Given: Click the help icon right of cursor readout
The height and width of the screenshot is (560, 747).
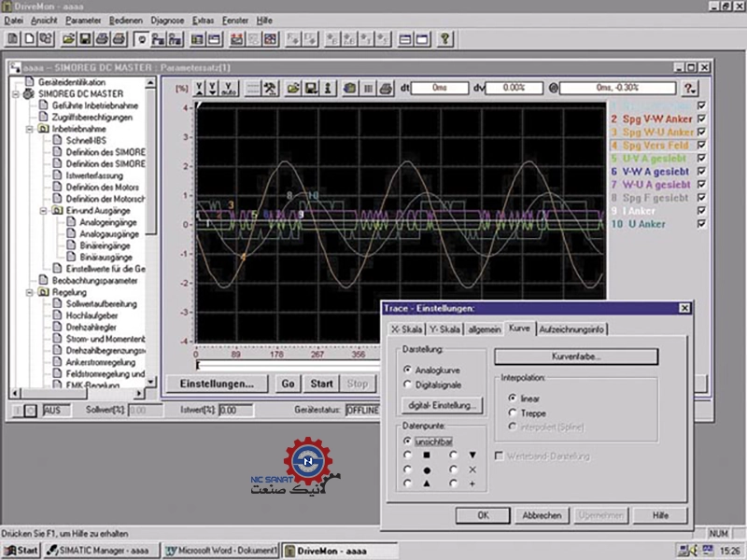Looking at the screenshot, I should 690,88.
